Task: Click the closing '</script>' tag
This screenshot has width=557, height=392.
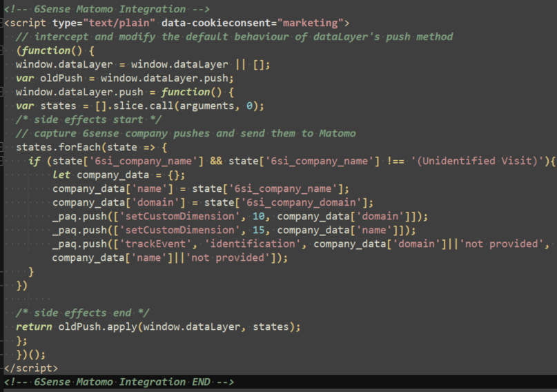Action: tap(31, 369)
